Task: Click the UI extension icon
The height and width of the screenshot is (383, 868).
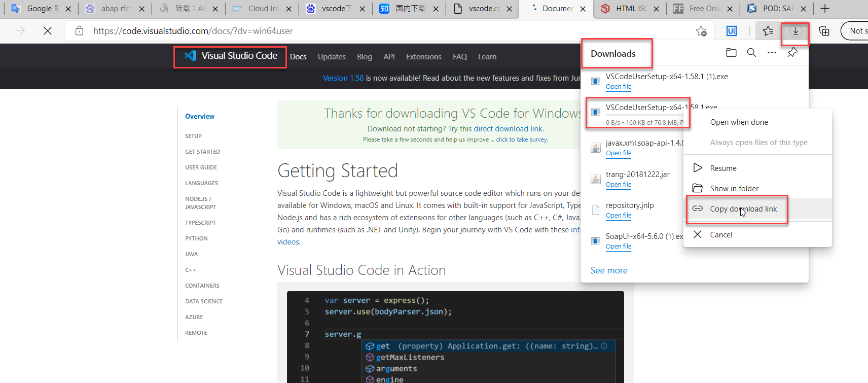Action: [x=731, y=31]
